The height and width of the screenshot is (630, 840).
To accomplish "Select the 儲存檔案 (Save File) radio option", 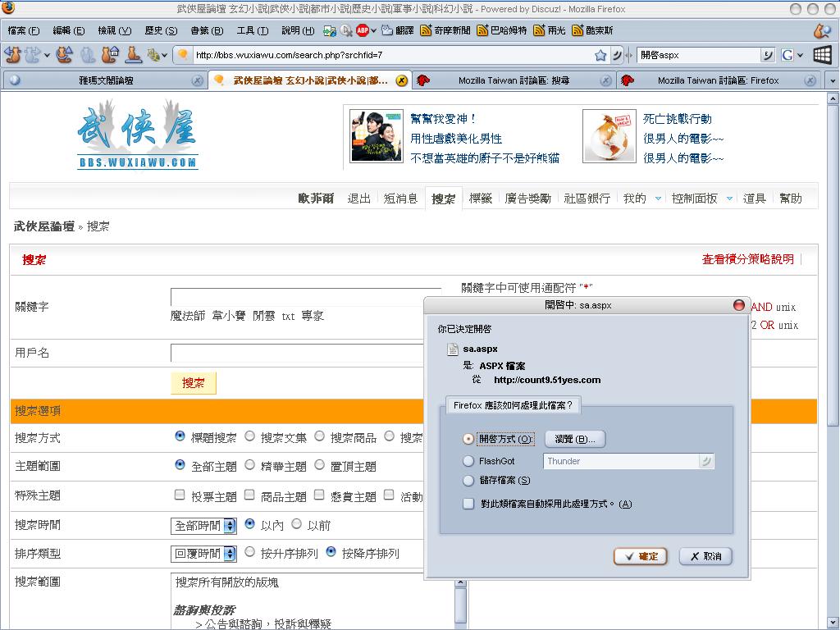I will 468,481.
